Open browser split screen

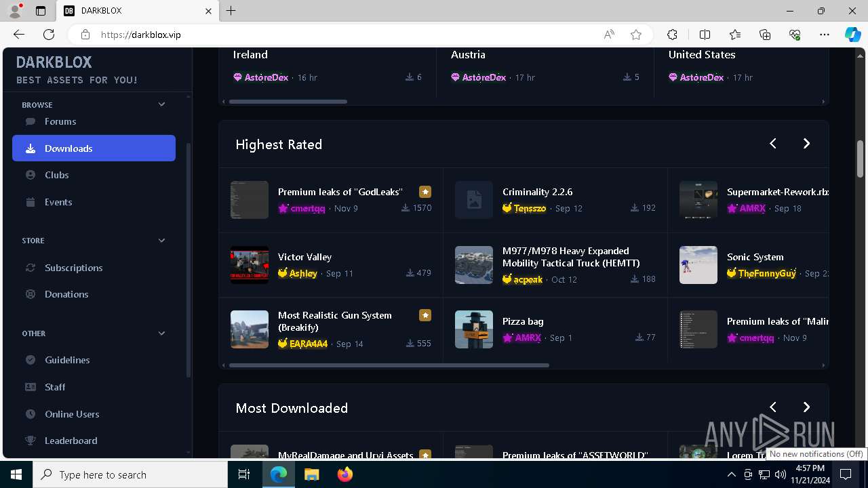point(705,35)
